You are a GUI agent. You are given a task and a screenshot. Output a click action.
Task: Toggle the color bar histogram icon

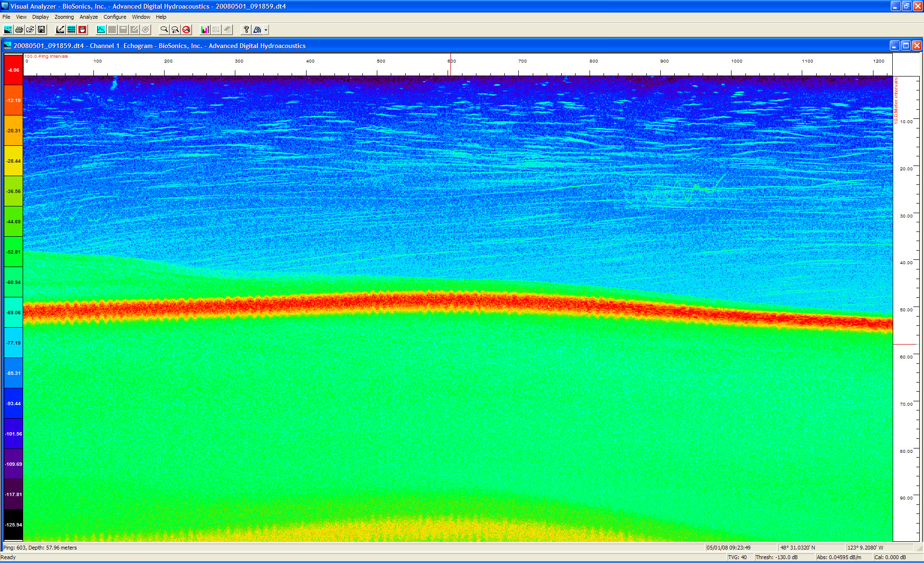pos(205,30)
